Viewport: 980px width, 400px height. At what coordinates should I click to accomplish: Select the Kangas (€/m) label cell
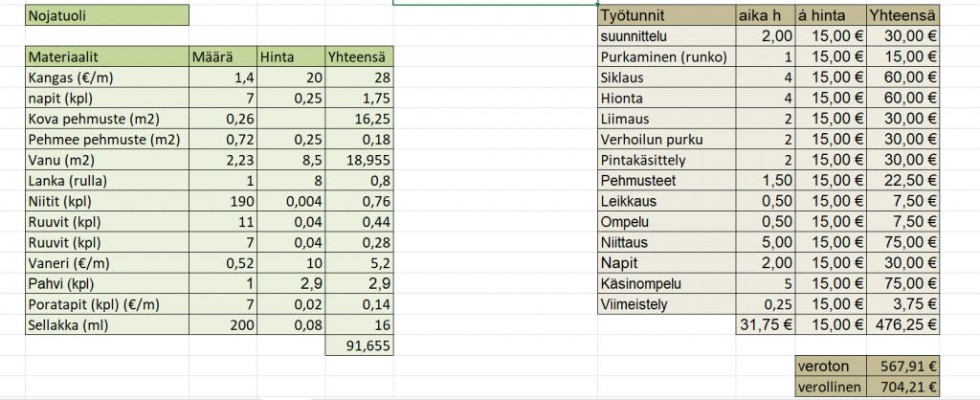click(107, 78)
